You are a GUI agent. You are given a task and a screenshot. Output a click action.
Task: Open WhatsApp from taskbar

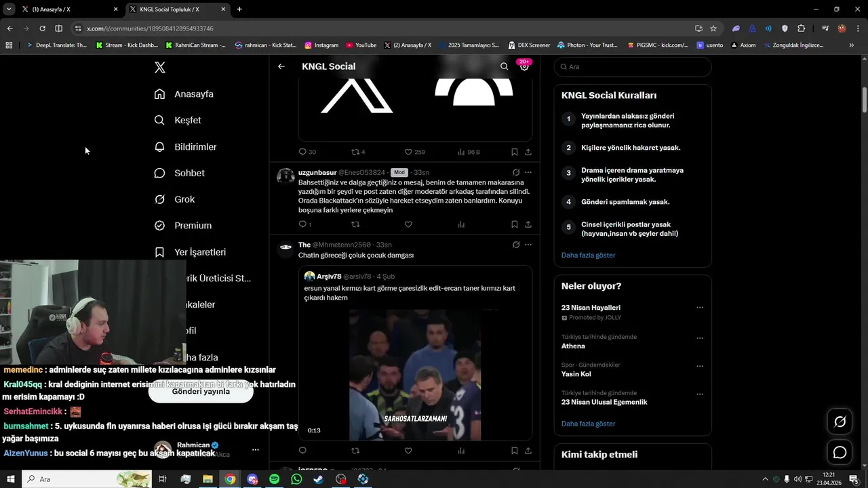(x=296, y=479)
